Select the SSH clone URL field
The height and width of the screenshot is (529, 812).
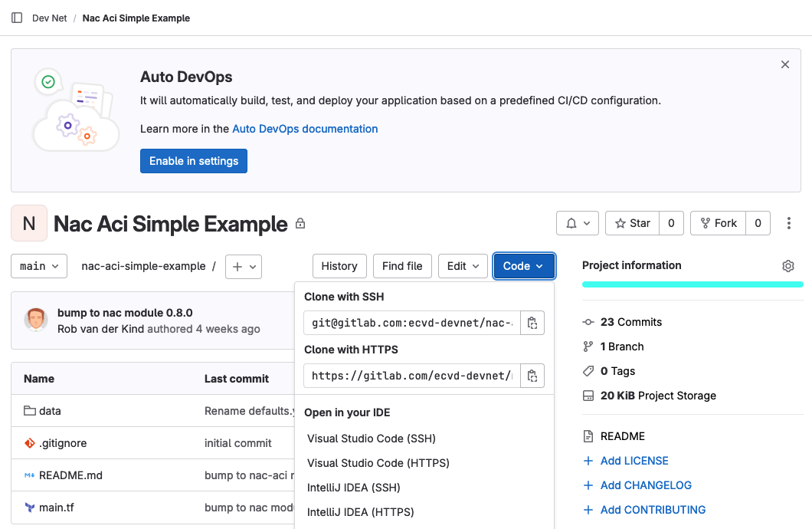(412, 323)
